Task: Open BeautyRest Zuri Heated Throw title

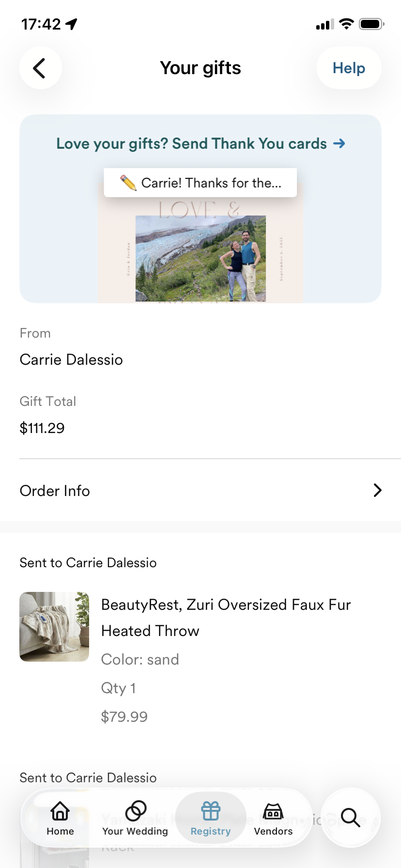Action: [226, 618]
